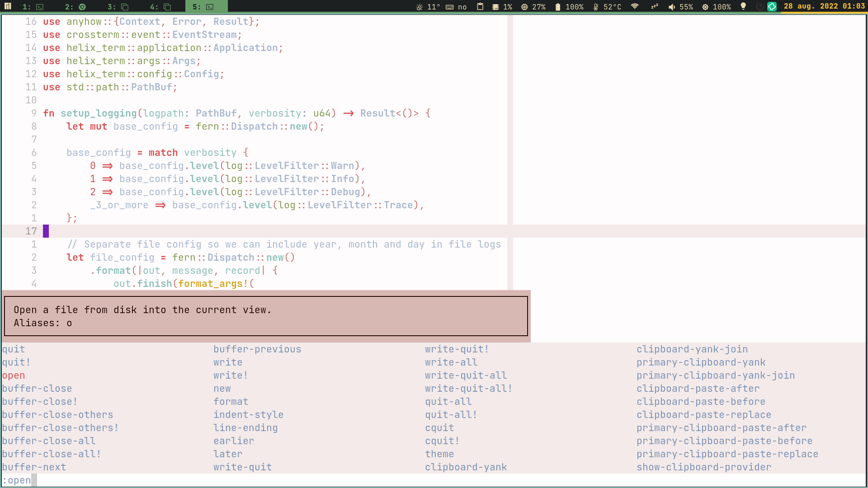Click 'write-quit-all' in the completion list

click(x=466, y=375)
